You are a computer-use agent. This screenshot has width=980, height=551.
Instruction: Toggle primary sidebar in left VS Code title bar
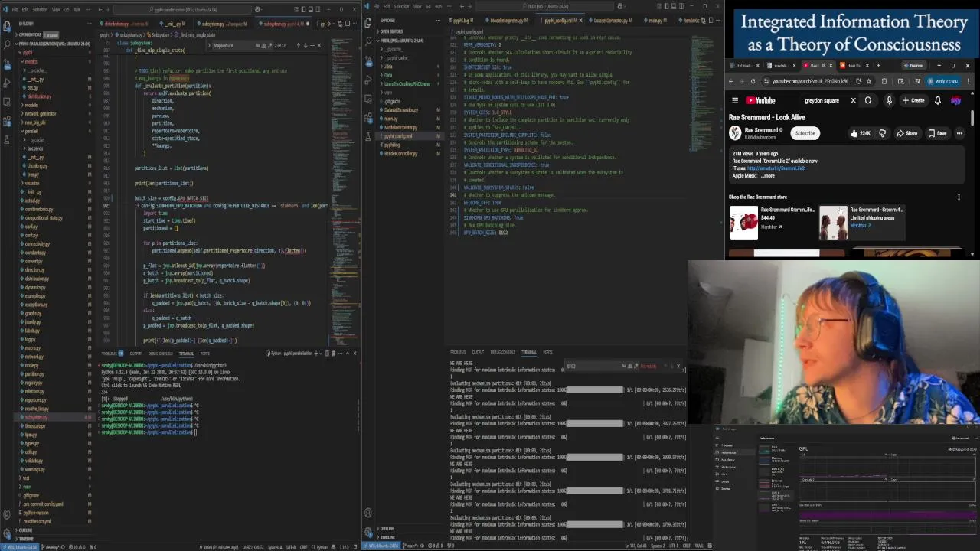[x=303, y=9]
